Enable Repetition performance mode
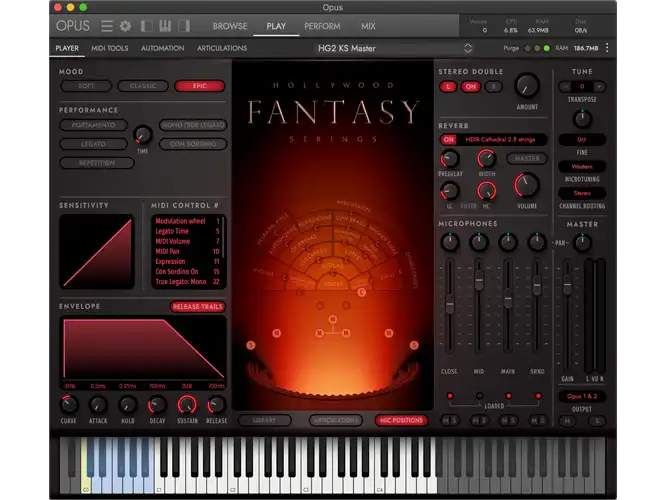This screenshot has width=667, height=500. (x=97, y=163)
